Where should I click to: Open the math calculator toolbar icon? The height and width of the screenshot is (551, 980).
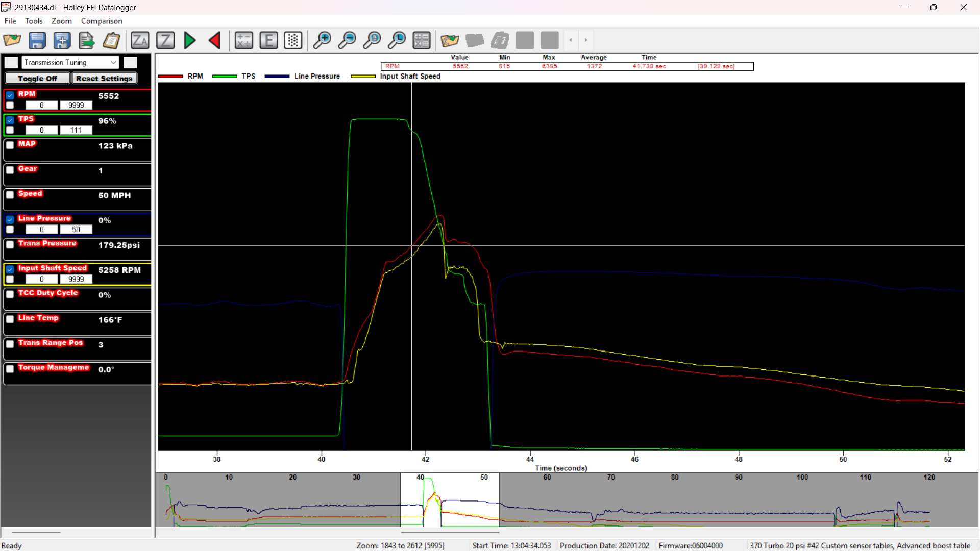point(244,40)
